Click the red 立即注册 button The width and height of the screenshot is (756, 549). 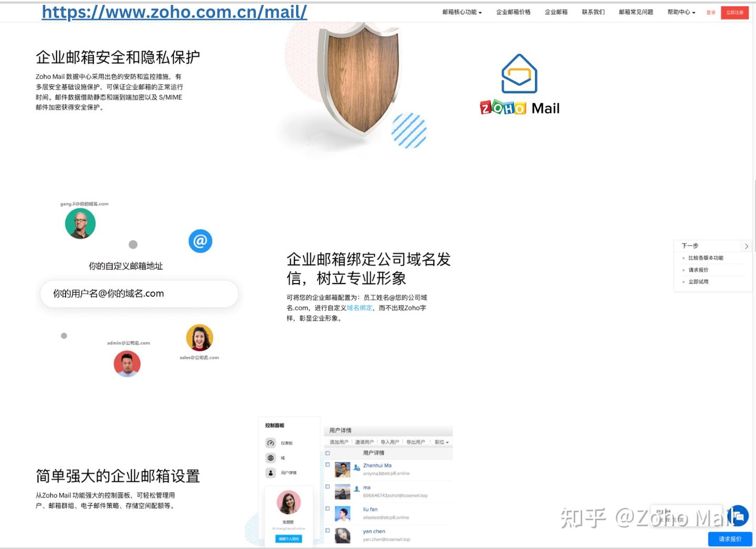tap(734, 12)
